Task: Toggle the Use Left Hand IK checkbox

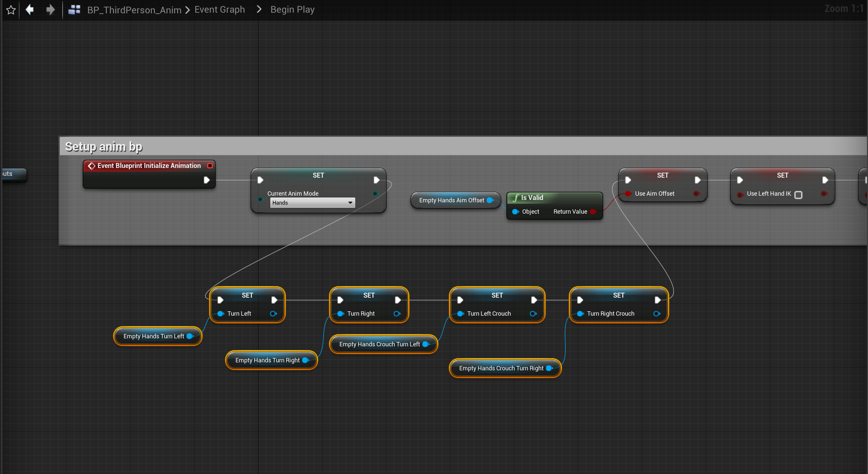Action: click(798, 195)
